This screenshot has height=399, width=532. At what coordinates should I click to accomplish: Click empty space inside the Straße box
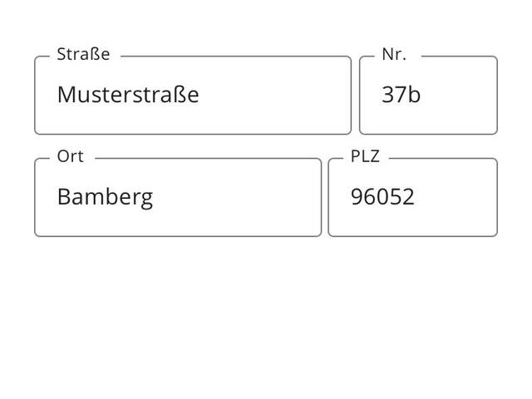pyautogui.click(x=283, y=95)
